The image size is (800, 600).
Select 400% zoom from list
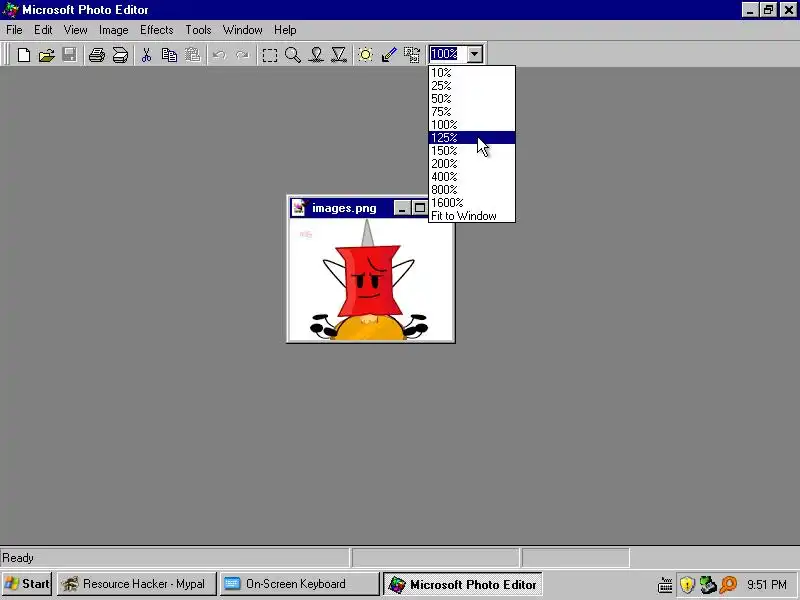pyautogui.click(x=471, y=177)
